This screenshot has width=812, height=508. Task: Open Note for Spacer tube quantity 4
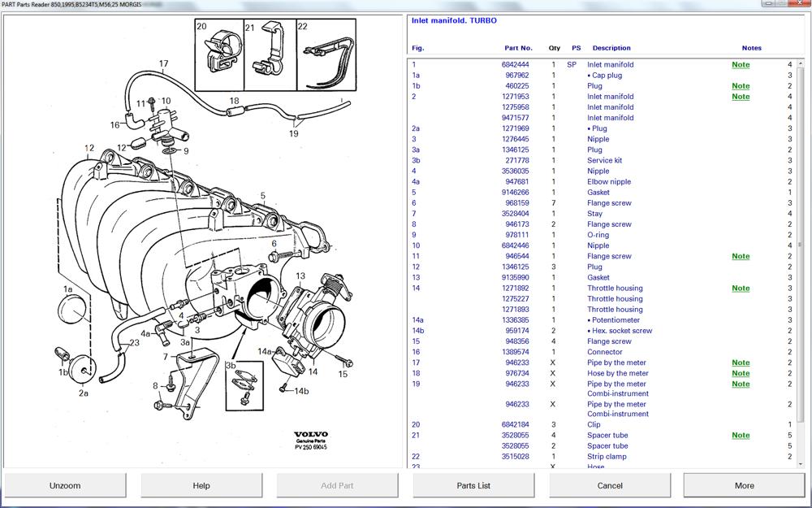pos(741,436)
